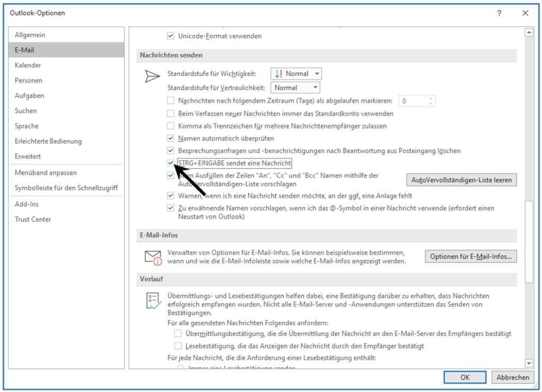Click Optionen für E-Mail-Infos button
The width and height of the screenshot is (542, 392).
pyautogui.click(x=471, y=256)
